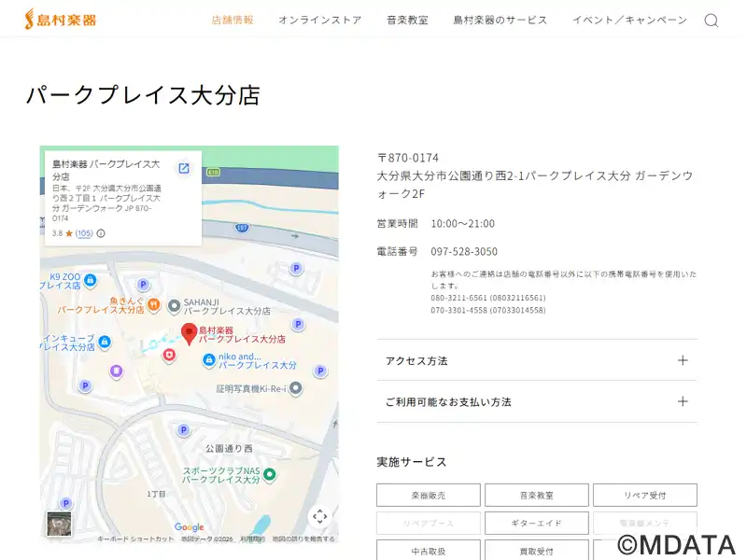Click the 魚きんぐ restaurant marker
Viewport: 747px width, 560px height.
[153, 304]
